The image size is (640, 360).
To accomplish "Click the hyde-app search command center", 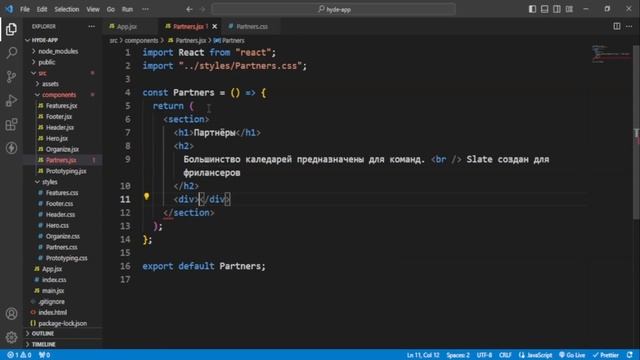I will point(334,9).
